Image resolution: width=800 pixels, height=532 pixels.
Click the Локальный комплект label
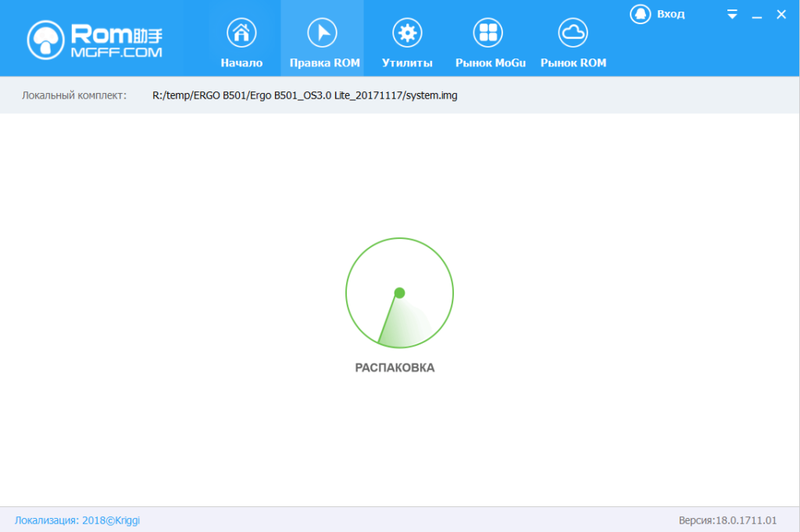[x=74, y=95]
